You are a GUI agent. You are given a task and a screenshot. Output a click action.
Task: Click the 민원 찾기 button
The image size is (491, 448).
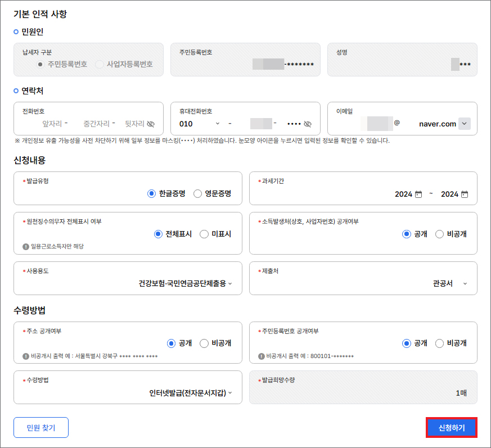coord(41,428)
